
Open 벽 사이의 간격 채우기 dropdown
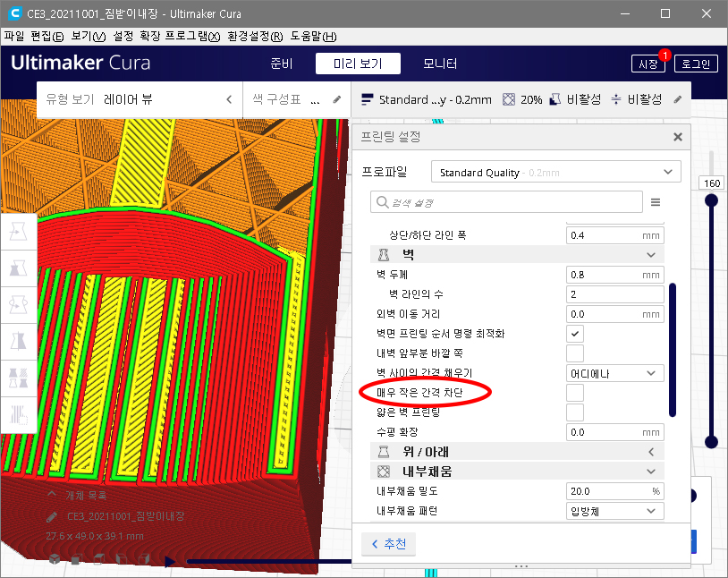614,373
